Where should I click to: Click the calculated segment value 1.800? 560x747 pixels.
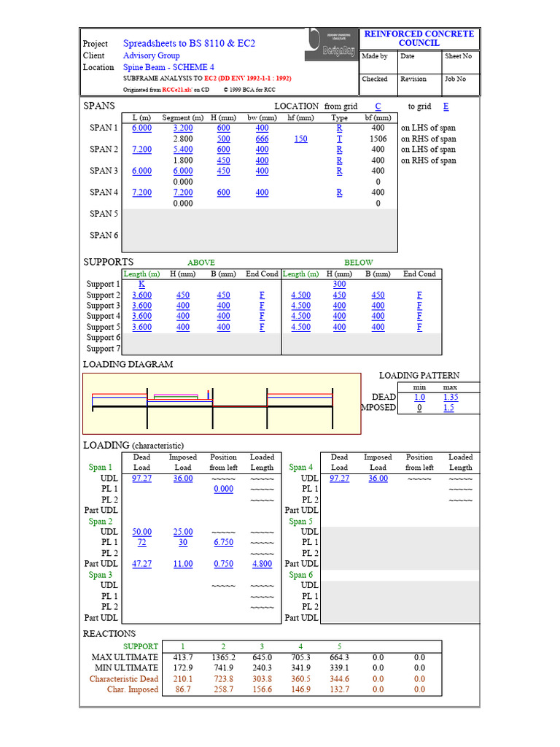tap(183, 160)
